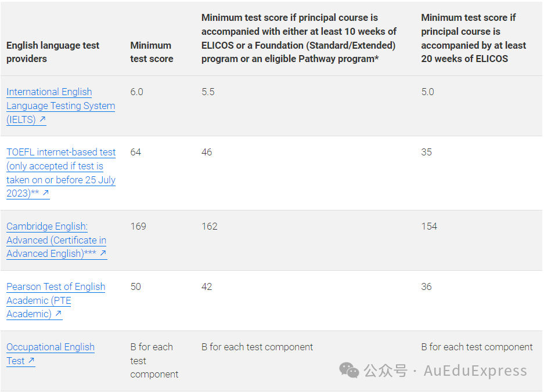Click the external link arrow after IELTS
Viewport: 544px width, 392px height.
tap(42, 120)
